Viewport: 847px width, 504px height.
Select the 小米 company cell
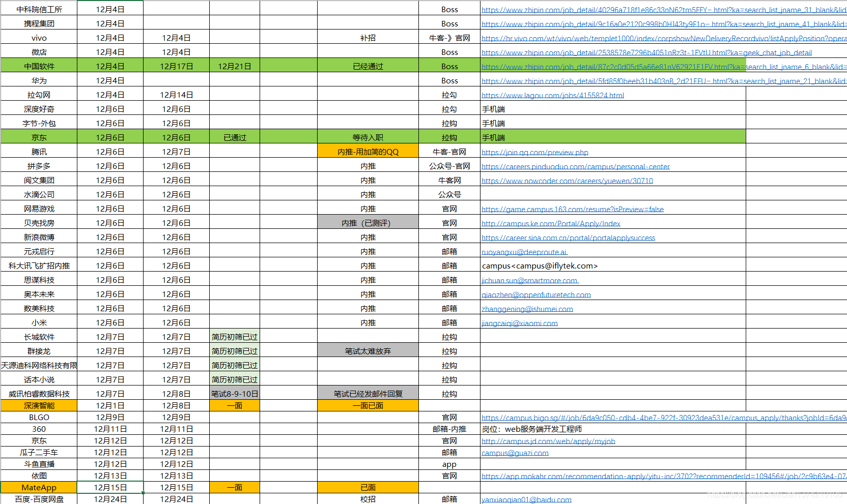pos(39,322)
